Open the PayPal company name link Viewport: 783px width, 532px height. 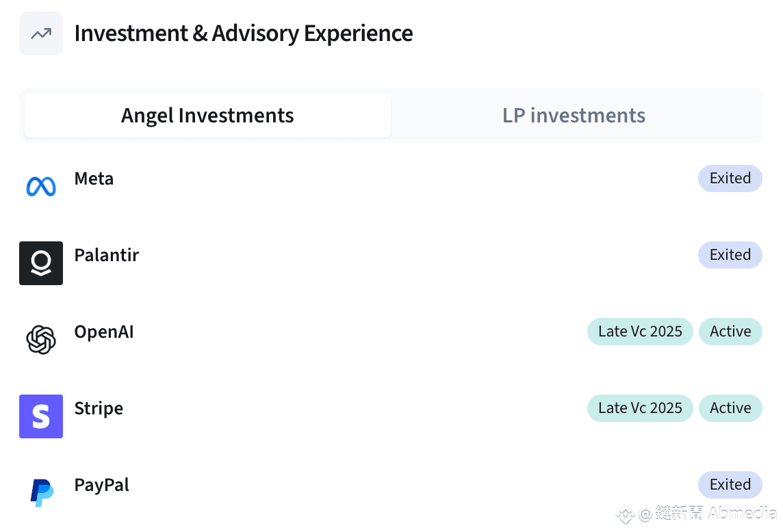(101, 485)
